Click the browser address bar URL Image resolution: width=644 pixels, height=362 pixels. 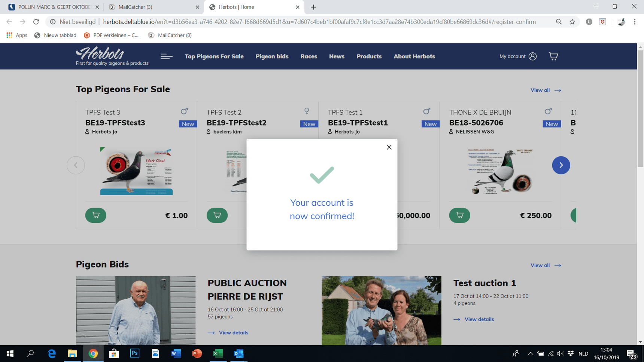[319, 22]
